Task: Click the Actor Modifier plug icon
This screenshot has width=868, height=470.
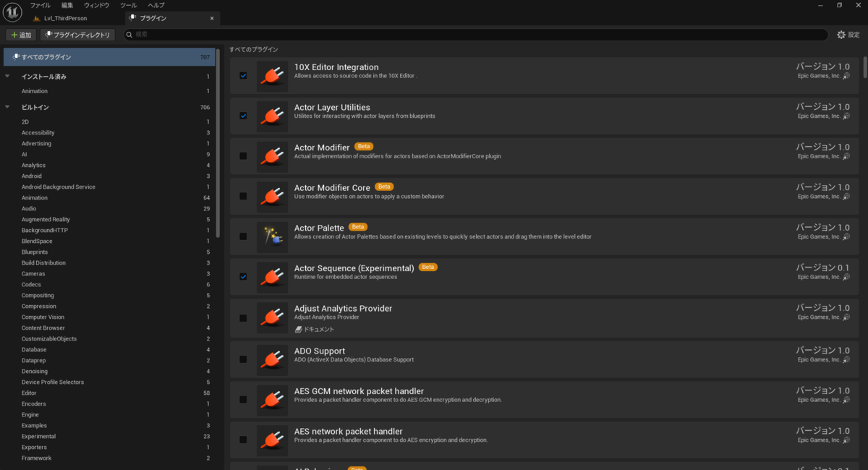Action: tap(272, 156)
